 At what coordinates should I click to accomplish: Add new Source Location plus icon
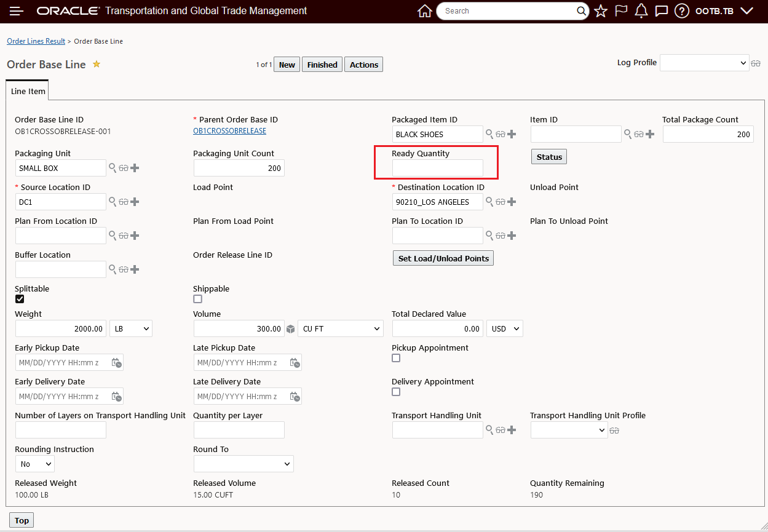pyautogui.click(x=135, y=202)
